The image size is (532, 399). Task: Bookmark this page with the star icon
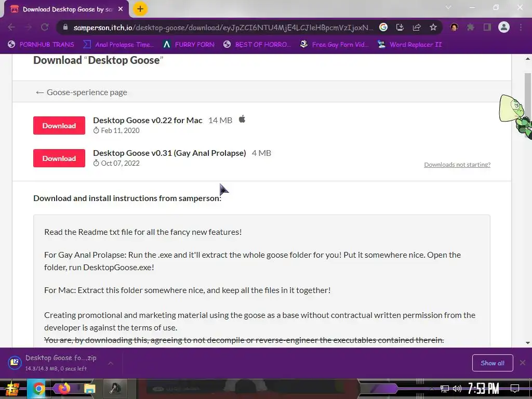433,27
